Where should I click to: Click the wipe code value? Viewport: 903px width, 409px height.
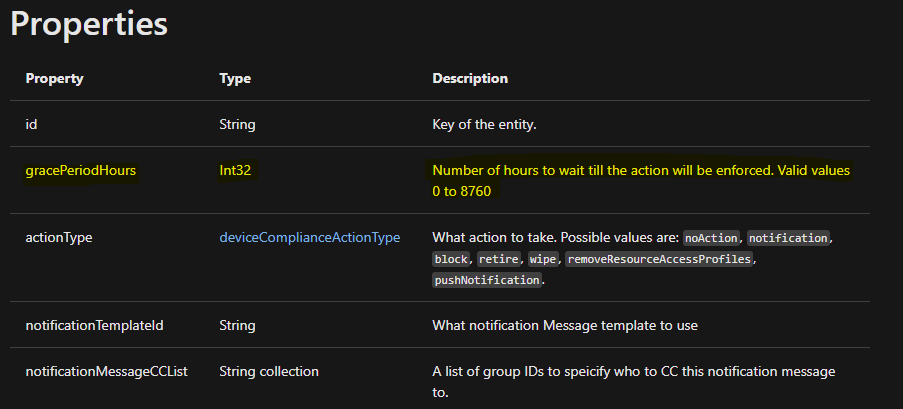544,259
